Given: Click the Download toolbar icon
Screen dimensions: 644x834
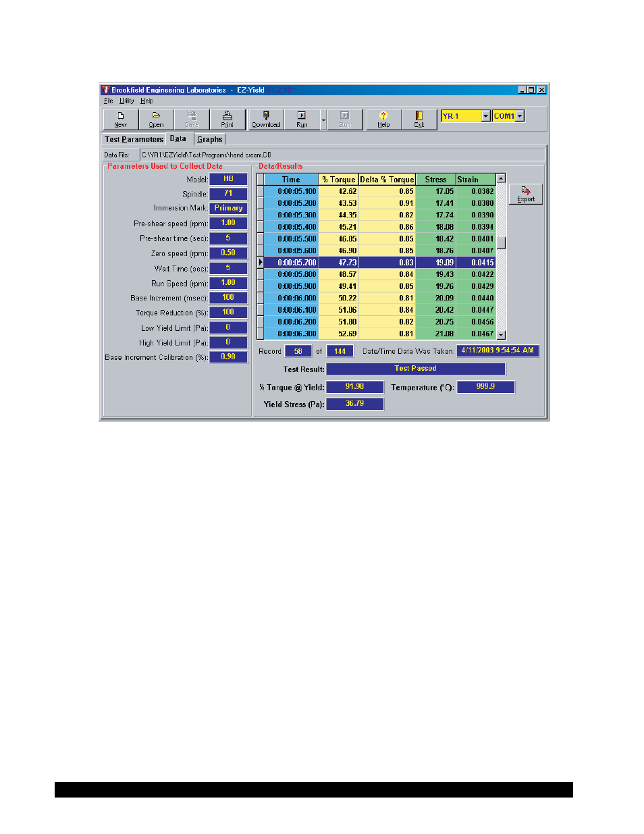Looking at the screenshot, I should click(x=266, y=120).
